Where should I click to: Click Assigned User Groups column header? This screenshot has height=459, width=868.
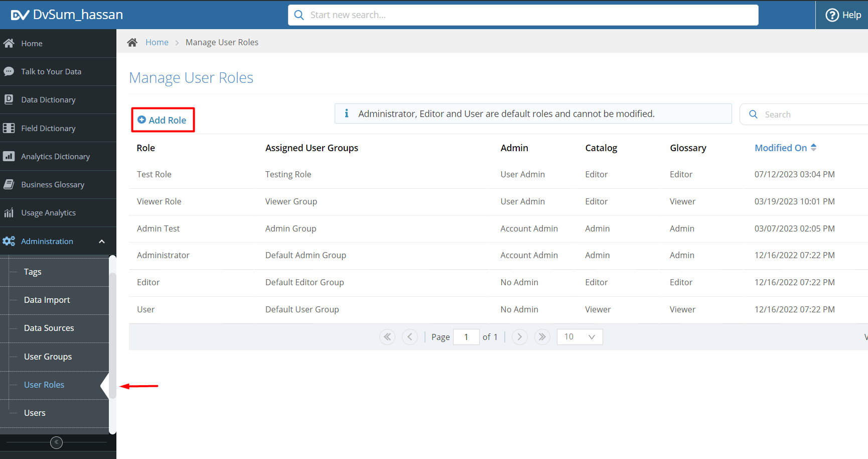click(x=312, y=148)
